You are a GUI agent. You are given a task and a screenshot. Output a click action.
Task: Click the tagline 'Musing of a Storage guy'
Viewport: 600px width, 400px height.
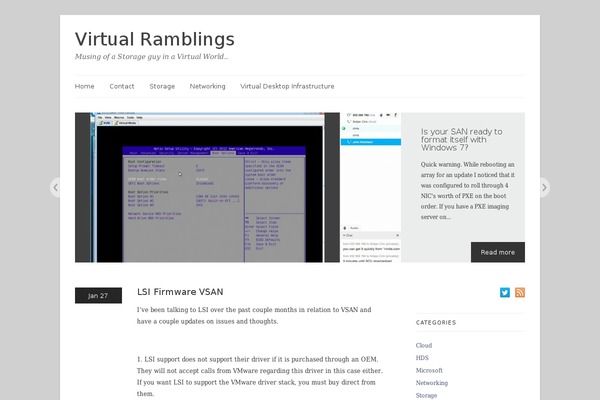tap(151, 57)
